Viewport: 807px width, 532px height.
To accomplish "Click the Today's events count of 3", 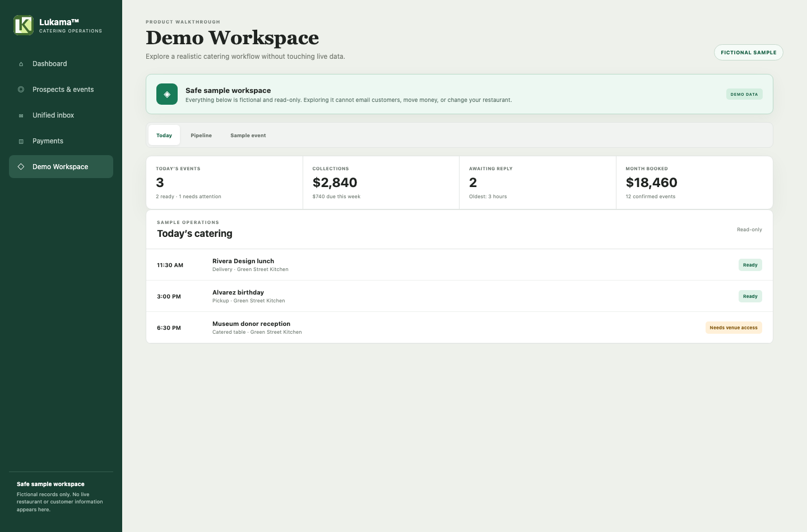I will pyautogui.click(x=160, y=183).
